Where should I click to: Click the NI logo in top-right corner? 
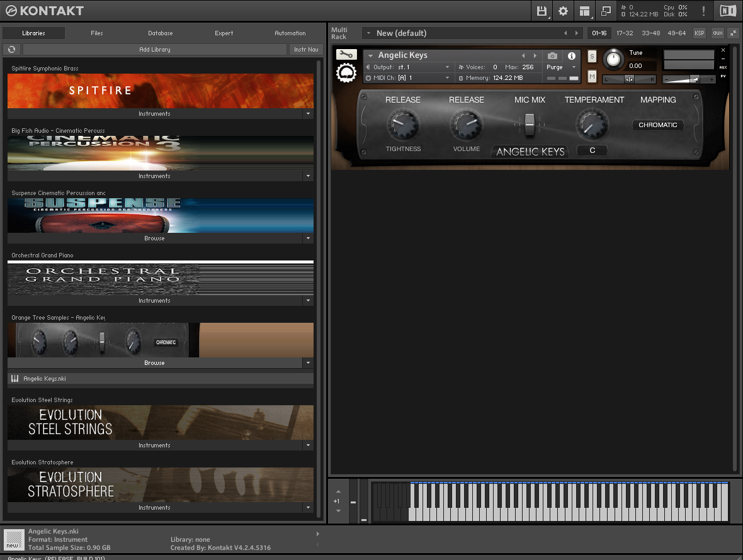click(x=728, y=11)
